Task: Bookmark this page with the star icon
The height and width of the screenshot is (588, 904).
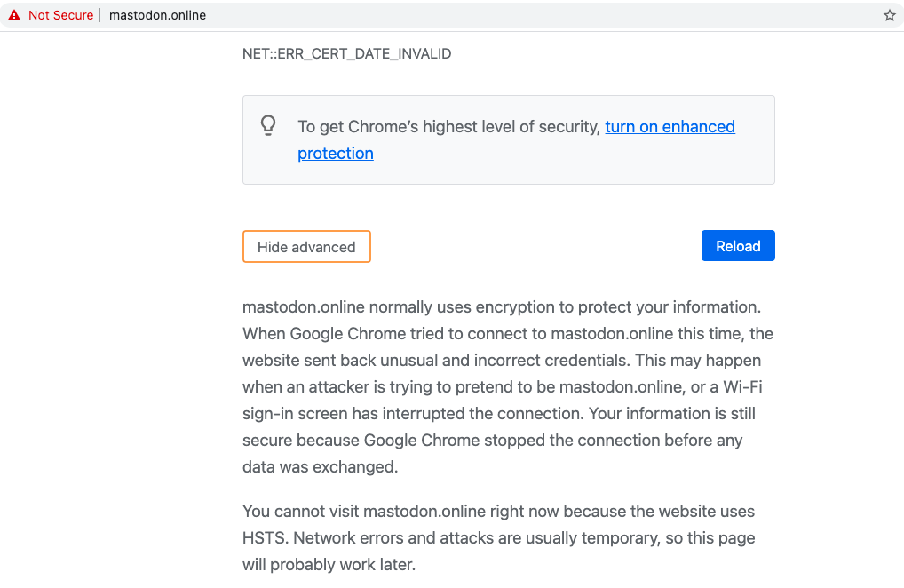Action: pos(889,15)
